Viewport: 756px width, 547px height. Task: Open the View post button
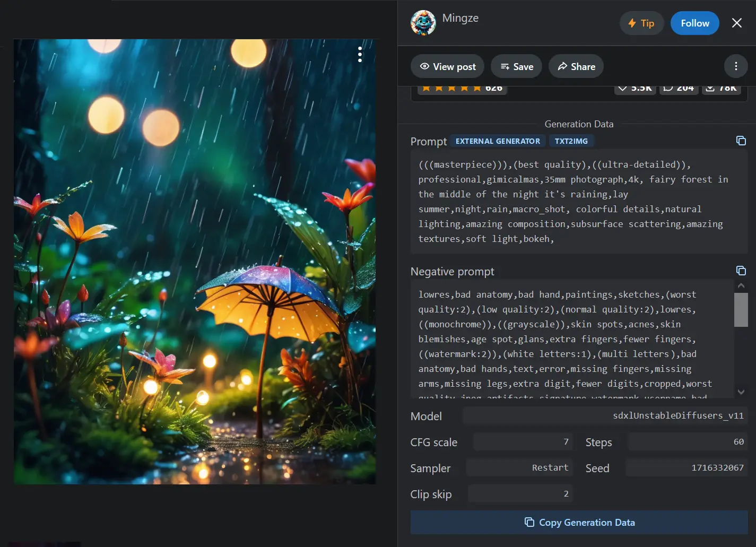tap(447, 66)
